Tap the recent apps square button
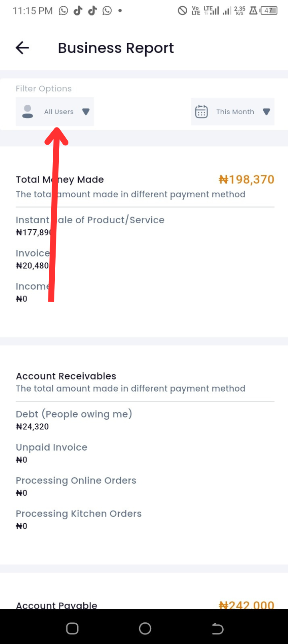The width and height of the screenshot is (288, 644). [x=72, y=628]
